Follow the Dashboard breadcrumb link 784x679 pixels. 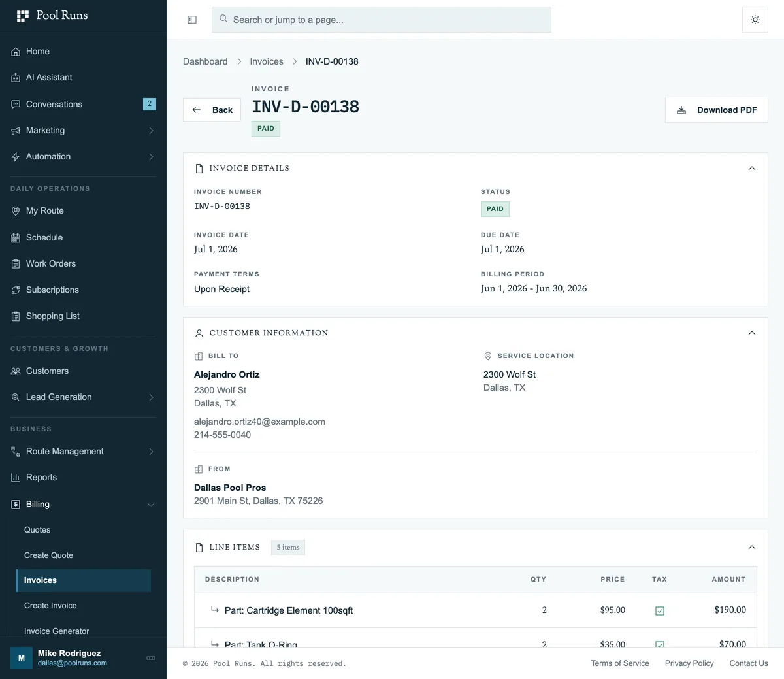[x=205, y=61]
